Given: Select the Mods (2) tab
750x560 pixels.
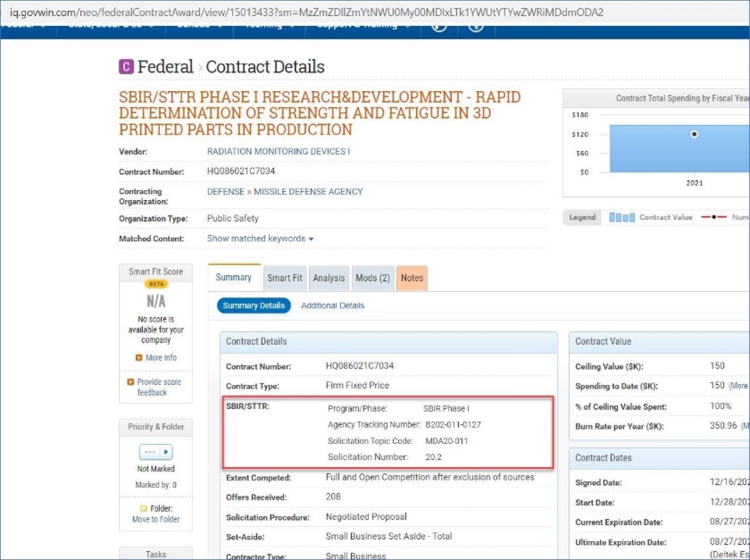Looking at the screenshot, I should (x=372, y=278).
